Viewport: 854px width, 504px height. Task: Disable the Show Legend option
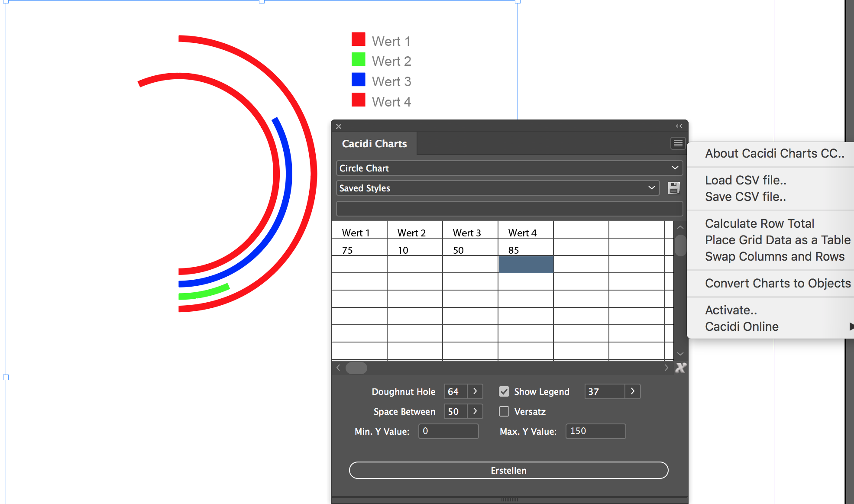[x=504, y=391]
